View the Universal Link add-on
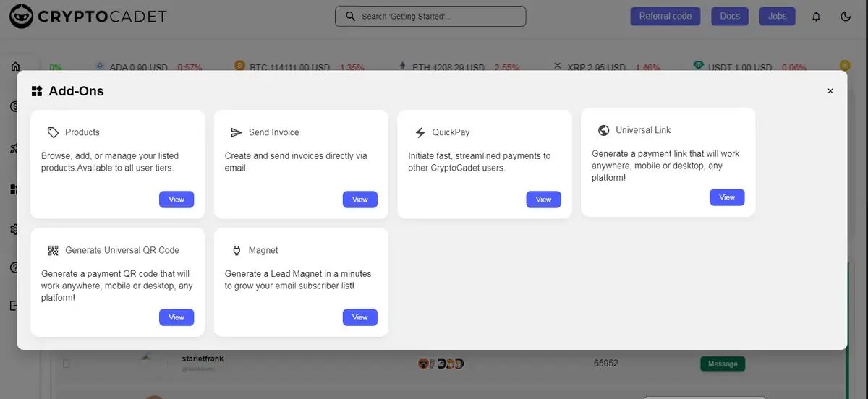Image resolution: width=868 pixels, height=399 pixels. pos(727,197)
